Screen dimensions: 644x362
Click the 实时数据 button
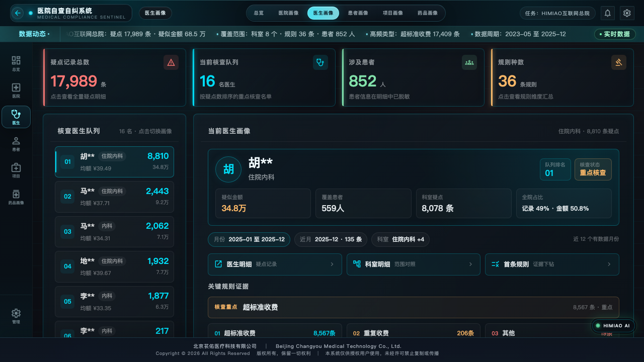(615, 34)
